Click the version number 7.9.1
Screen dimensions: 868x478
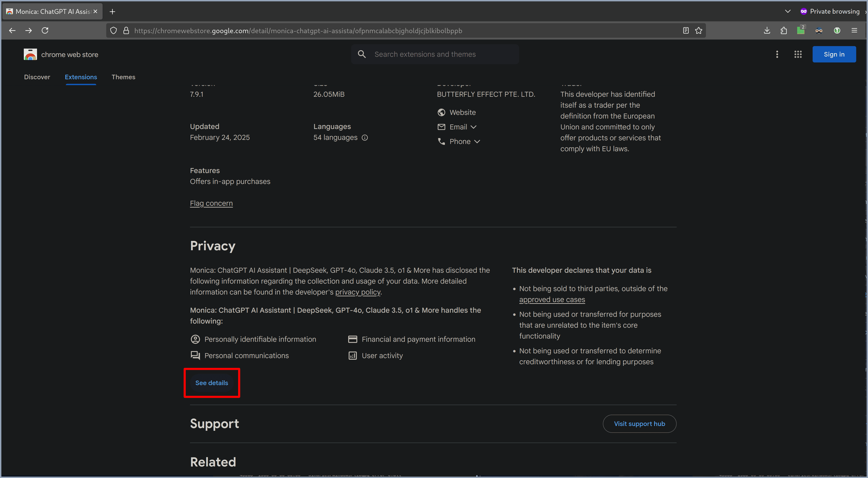coord(197,94)
